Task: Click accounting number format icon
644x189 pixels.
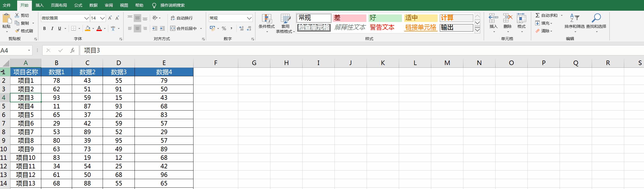Action: point(213,28)
